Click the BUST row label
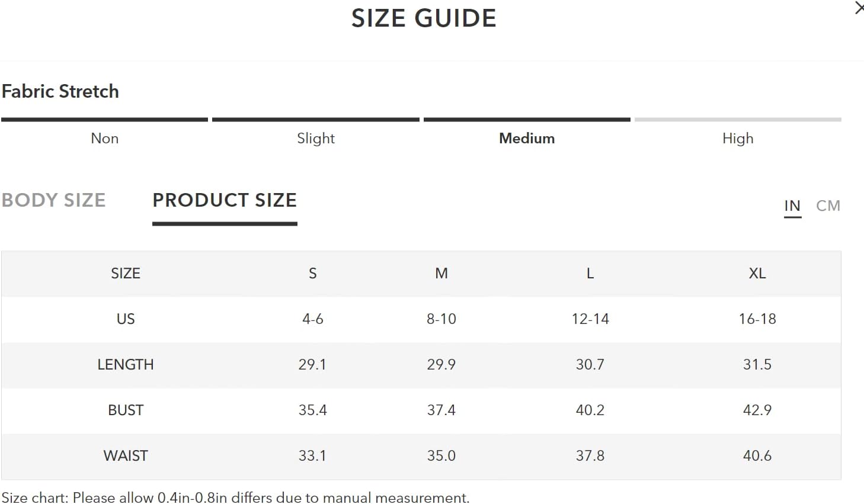 pos(126,410)
